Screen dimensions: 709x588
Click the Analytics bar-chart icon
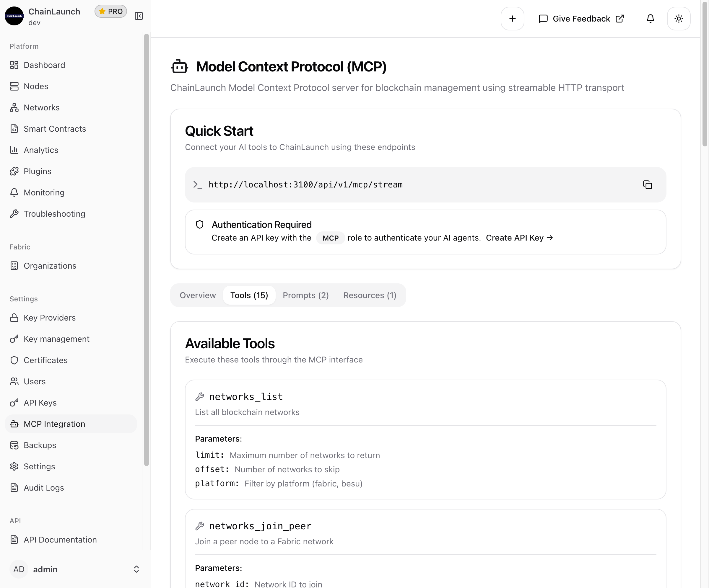coord(14,150)
